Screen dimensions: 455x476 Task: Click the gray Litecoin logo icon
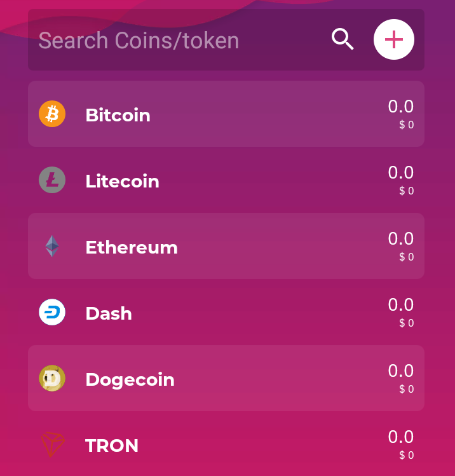click(52, 180)
